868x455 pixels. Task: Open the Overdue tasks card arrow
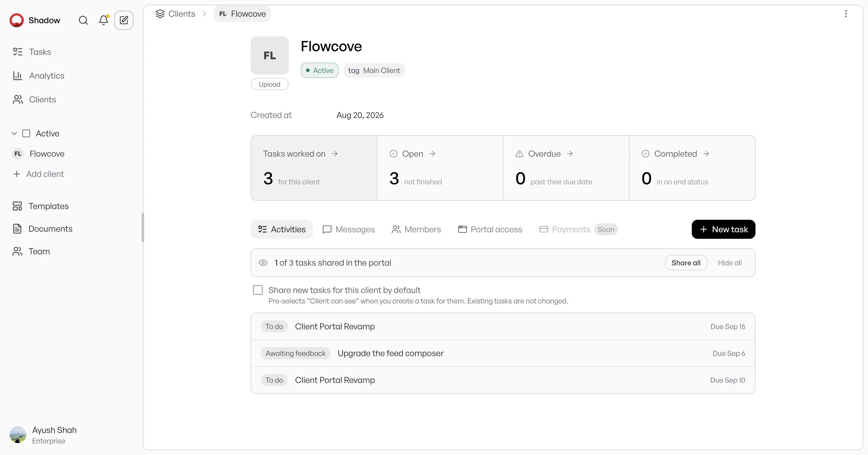click(x=570, y=154)
